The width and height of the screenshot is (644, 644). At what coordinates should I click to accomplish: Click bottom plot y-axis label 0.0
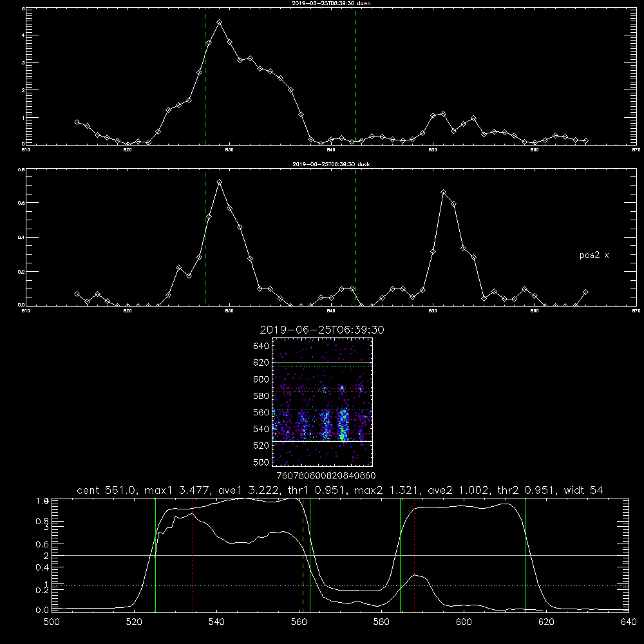click(43, 611)
